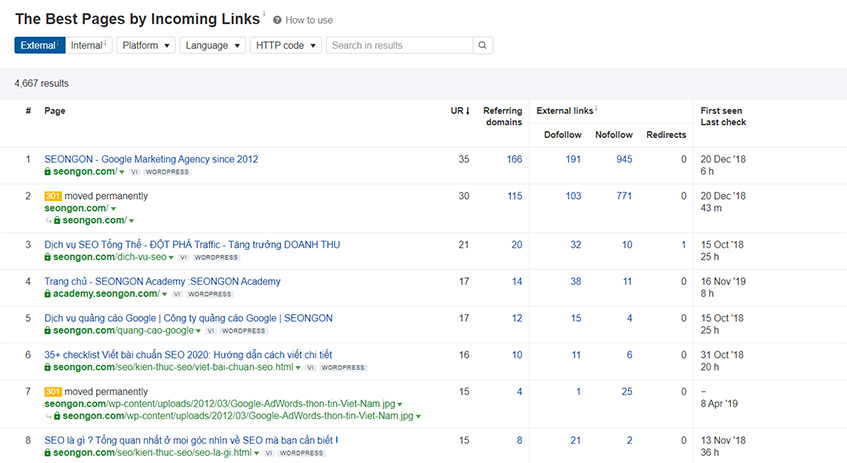Click the VI language tag in row 3
This screenshot has width=847, height=463.
pyautogui.click(x=184, y=257)
